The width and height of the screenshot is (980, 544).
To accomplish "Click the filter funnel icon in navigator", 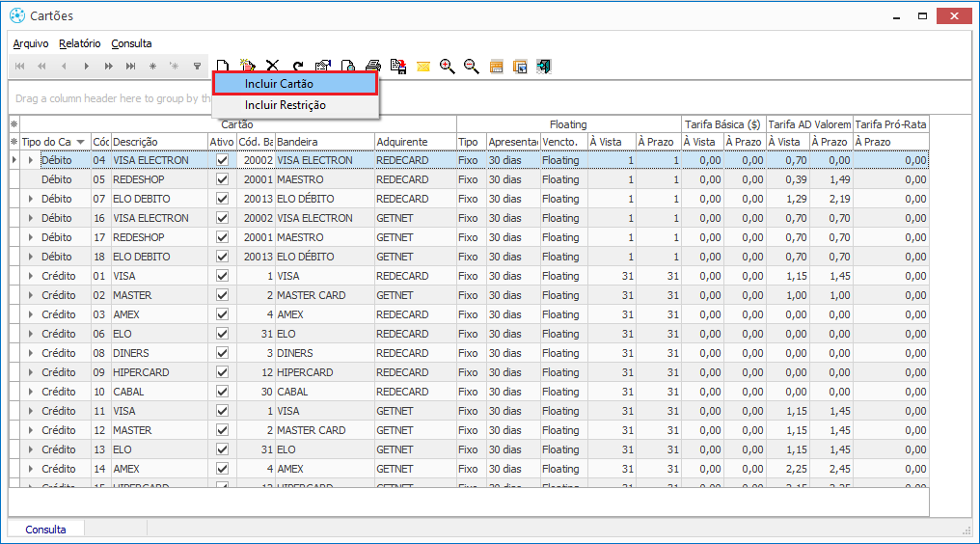I will [x=197, y=67].
